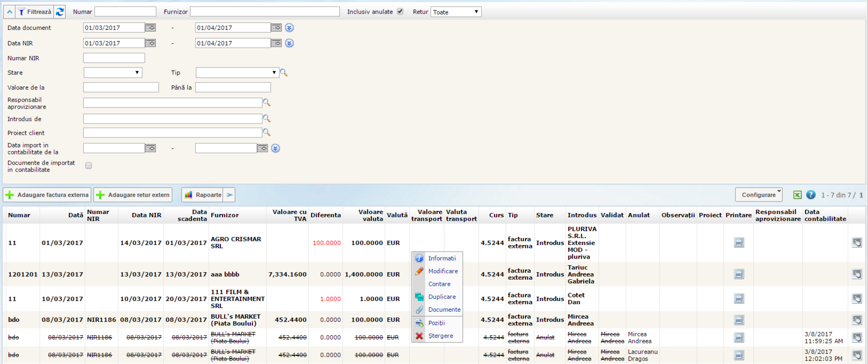Click the magnifier icon next to Tip
868x364 pixels.
[x=284, y=73]
